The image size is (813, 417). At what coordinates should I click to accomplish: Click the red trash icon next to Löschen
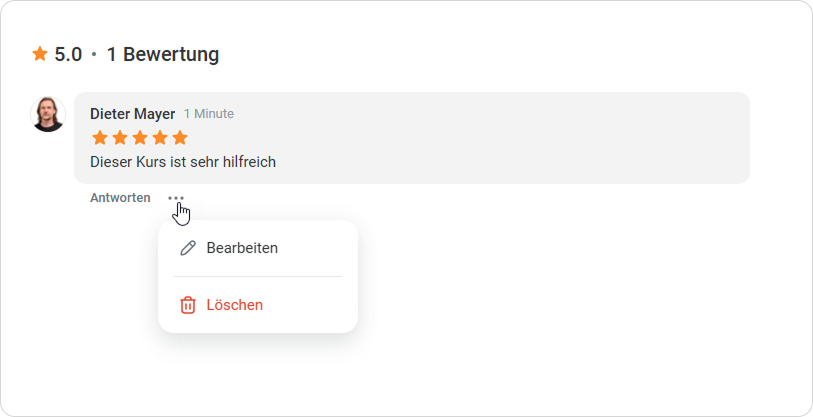pyautogui.click(x=188, y=305)
